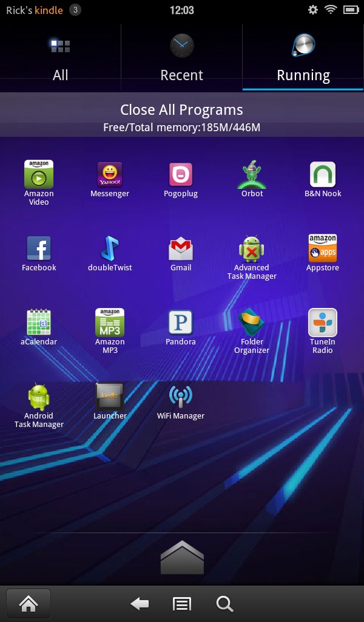Tap the battery indicator

point(351,10)
